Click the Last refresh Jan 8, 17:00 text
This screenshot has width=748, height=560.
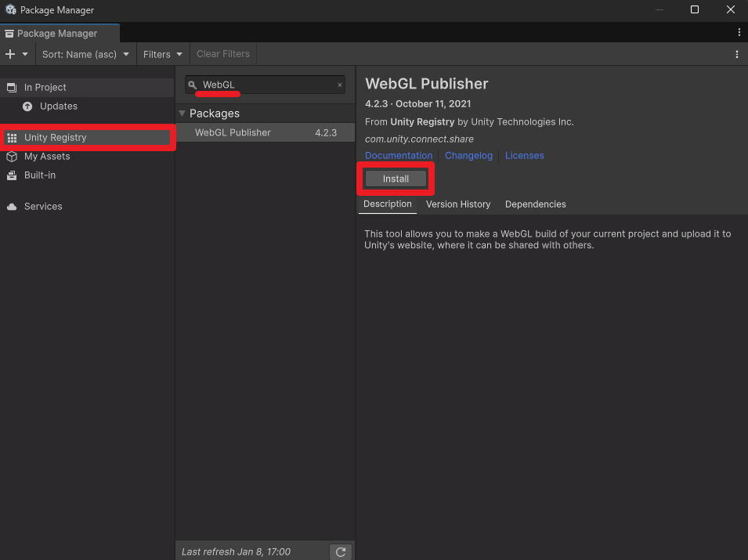[x=236, y=552]
